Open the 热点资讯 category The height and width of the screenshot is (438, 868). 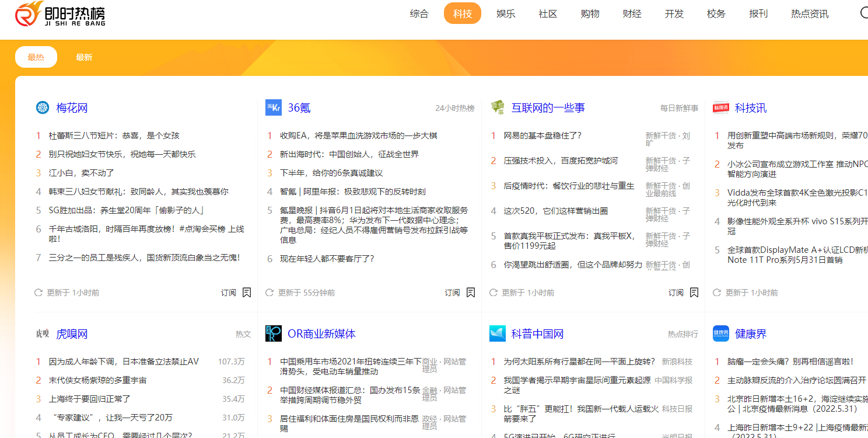pos(810,13)
